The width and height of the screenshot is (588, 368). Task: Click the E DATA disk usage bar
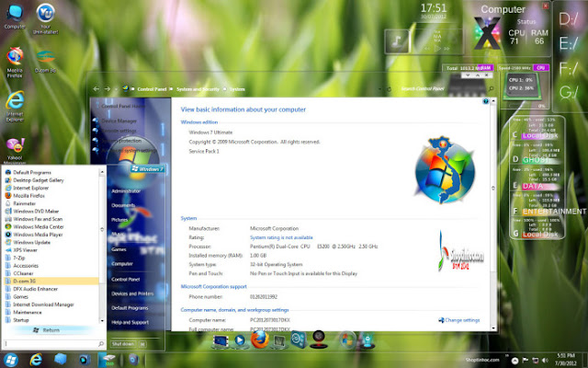click(x=540, y=186)
